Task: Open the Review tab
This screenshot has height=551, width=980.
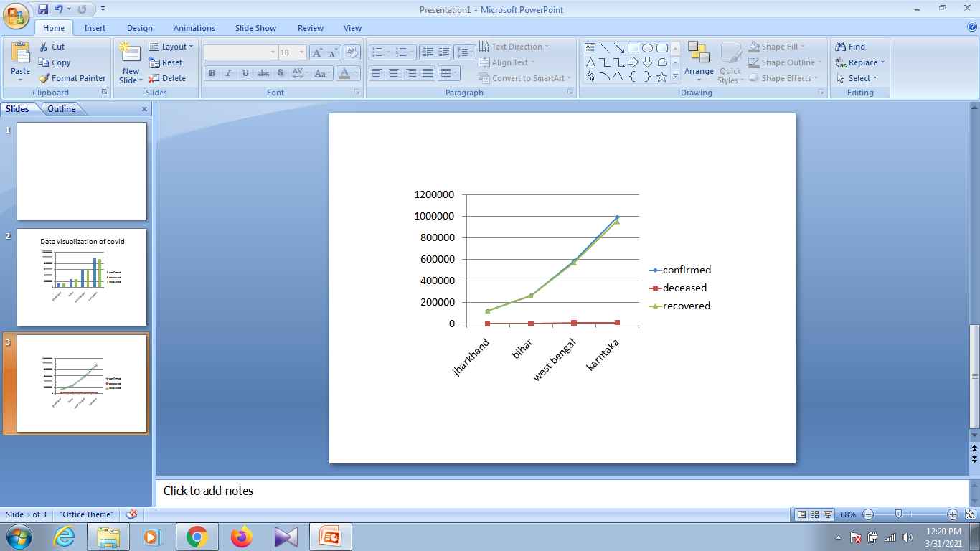Action: [311, 28]
